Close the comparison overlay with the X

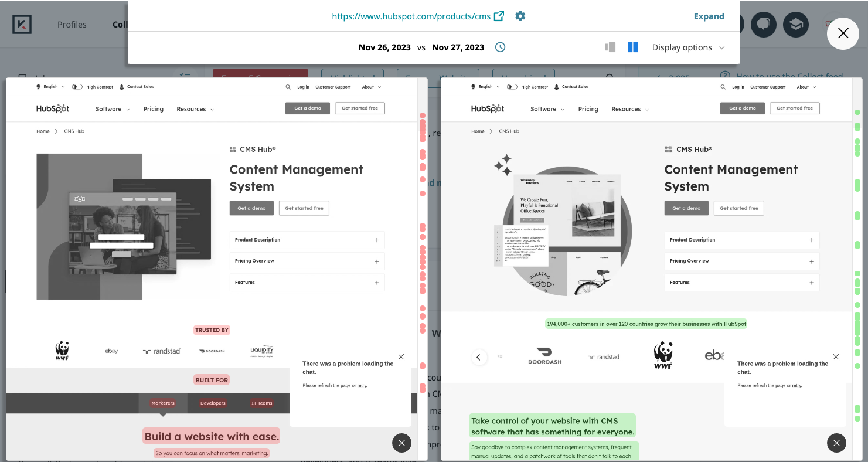[x=843, y=33]
